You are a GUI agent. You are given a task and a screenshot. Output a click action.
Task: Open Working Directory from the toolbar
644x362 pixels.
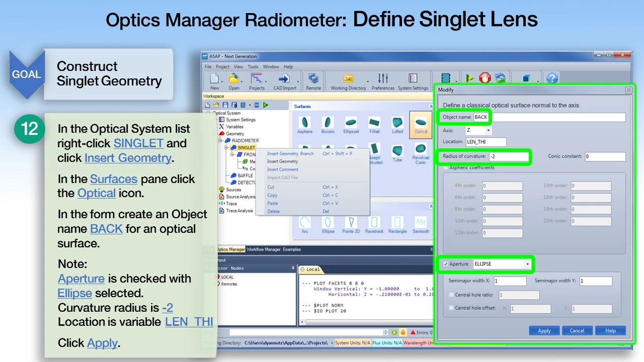coord(348,81)
